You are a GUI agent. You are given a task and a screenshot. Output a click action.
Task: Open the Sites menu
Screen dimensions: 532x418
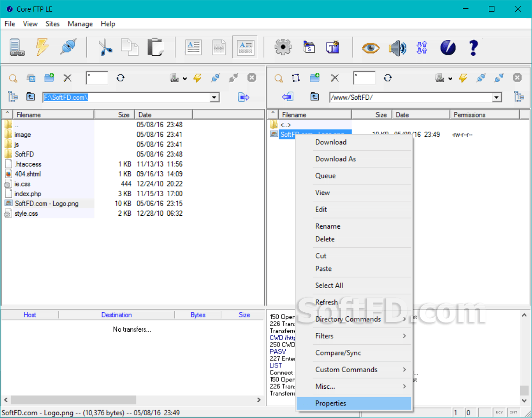[52, 24]
